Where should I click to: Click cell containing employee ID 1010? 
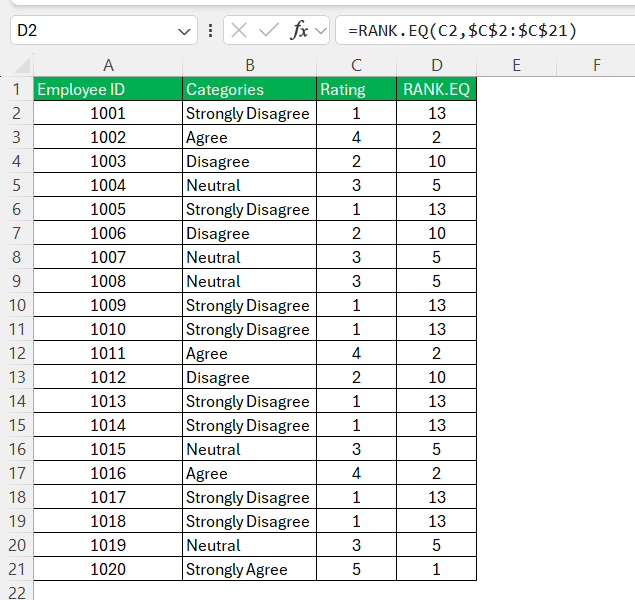tap(108, 329)
